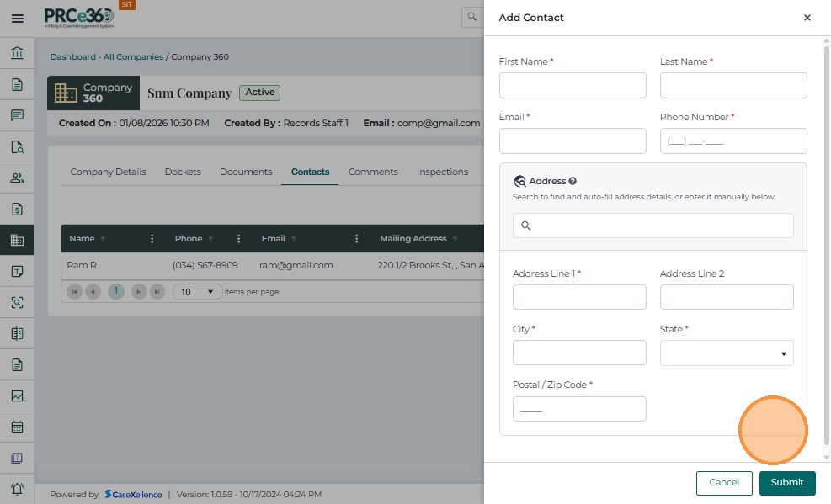Switch to the Company Details tab
The image size is (831, 504).
(108, 172)
